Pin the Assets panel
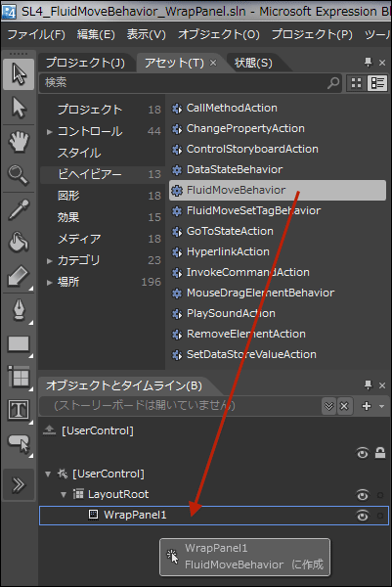This screenshot has height=587, width=392. [369, 62]
